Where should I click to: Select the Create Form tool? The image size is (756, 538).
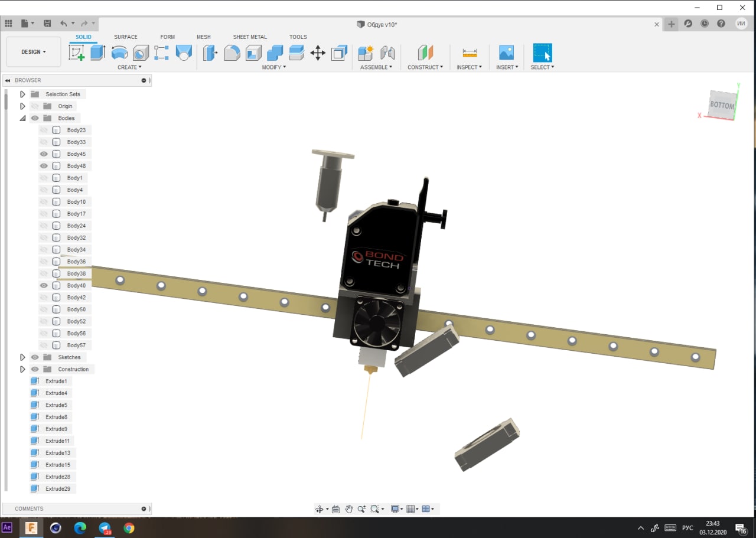[184, 53]
